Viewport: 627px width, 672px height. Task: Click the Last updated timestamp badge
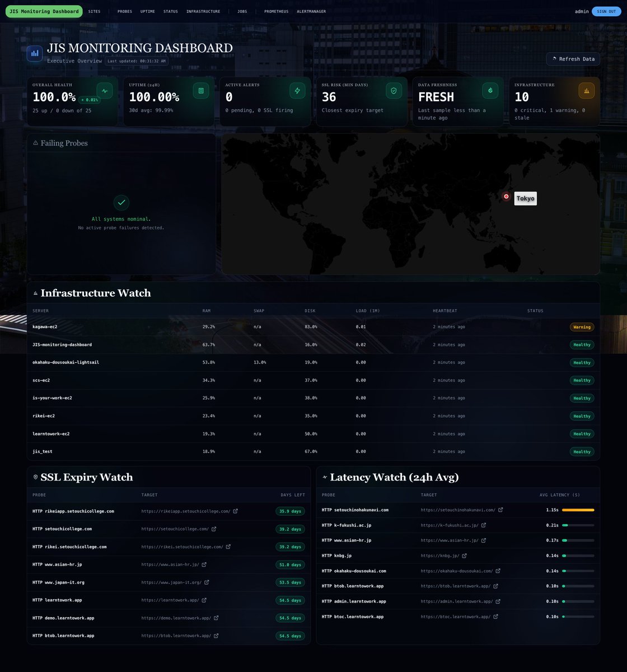coord(137,61)
